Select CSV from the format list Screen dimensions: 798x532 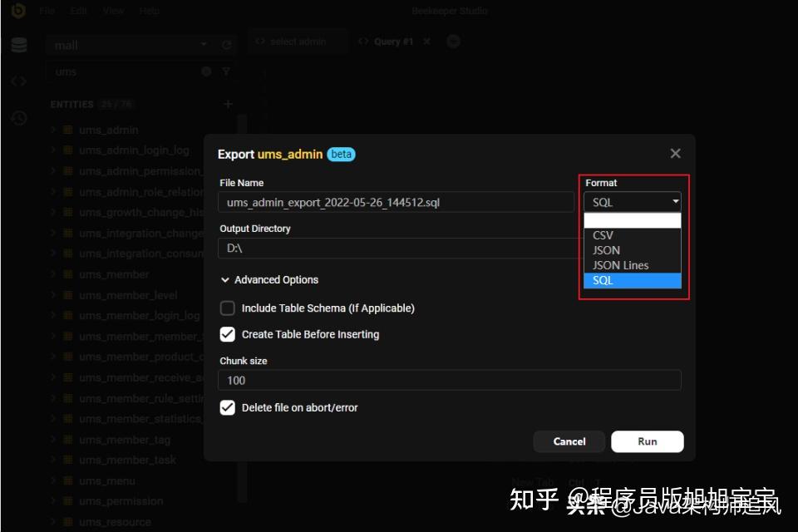pyautogui.click(x=632, y=235)
